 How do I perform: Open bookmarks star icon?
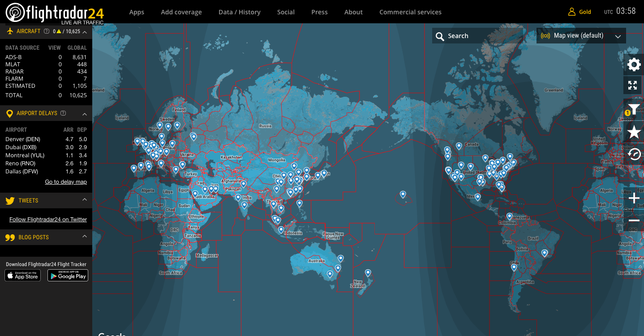[634, 132]
